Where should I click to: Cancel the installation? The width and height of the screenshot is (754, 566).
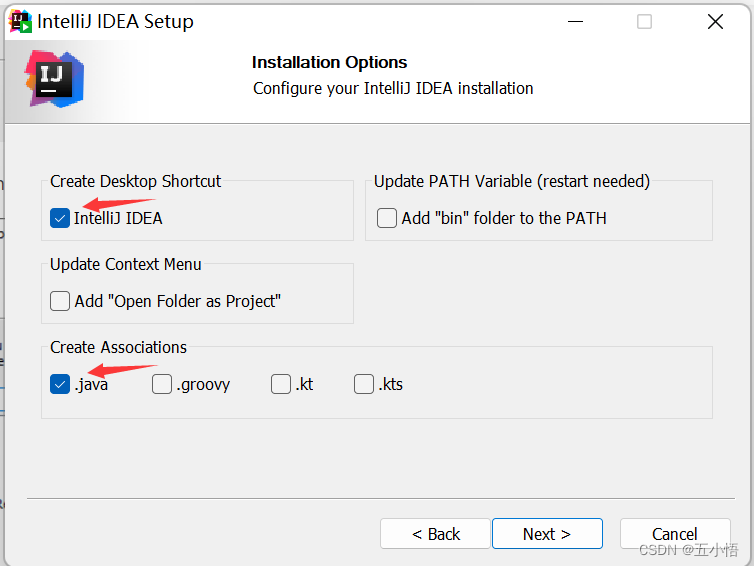coord(675,534)
